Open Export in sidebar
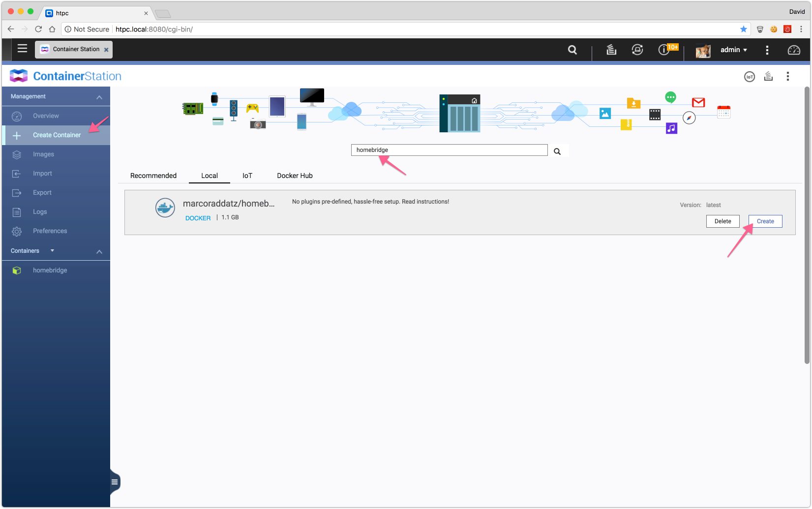The image size is (812, 509). 56,193
